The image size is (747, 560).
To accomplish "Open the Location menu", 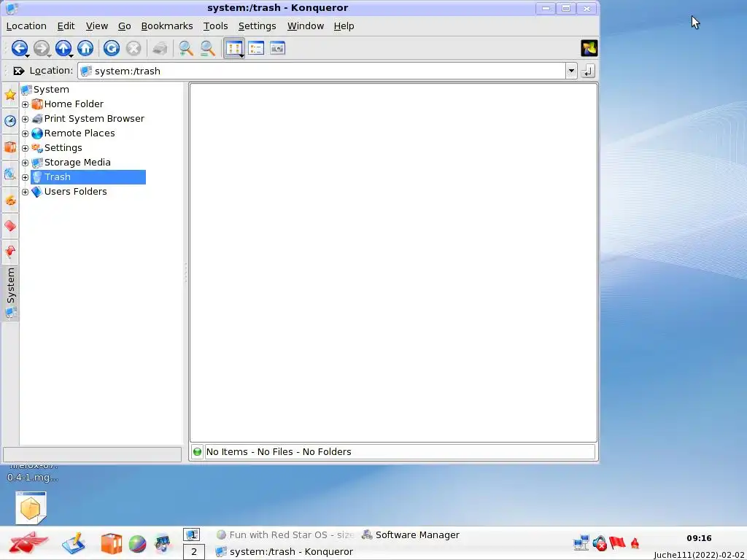I will point(26,26).
